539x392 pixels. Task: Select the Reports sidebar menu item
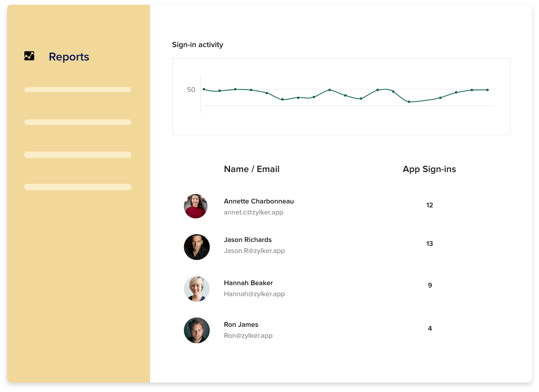click(x=69, y=57)
